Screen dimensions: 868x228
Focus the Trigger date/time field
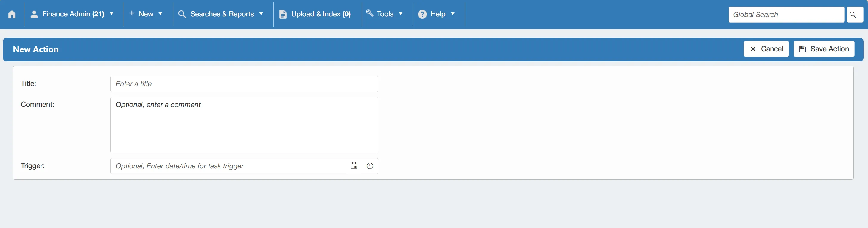[x=228, y=166]
